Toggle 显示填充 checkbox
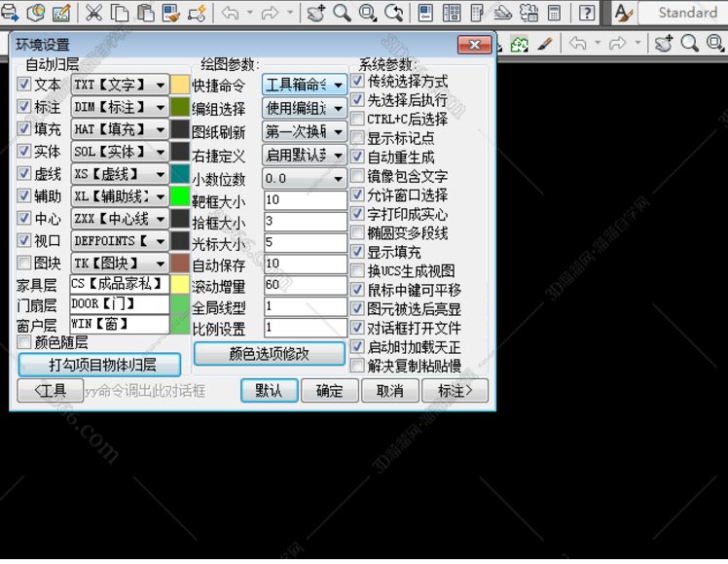This screenshot has height=564, width=728. tap(357, 252)
